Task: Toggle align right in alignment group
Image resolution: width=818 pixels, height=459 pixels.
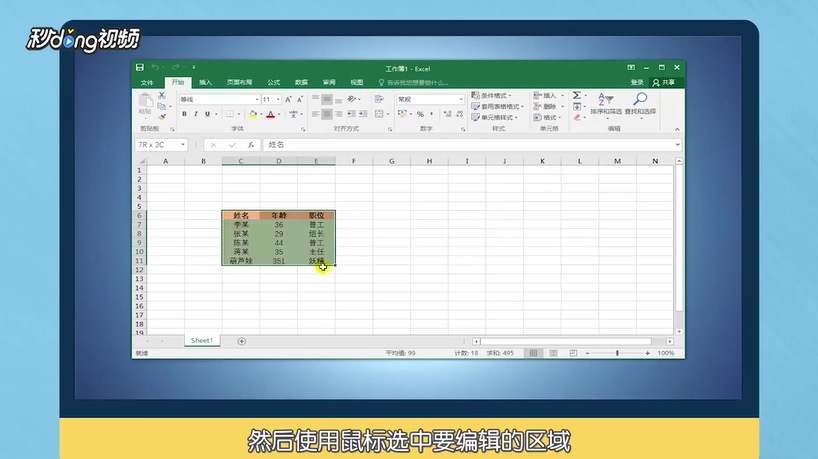Action: point(339,114)
